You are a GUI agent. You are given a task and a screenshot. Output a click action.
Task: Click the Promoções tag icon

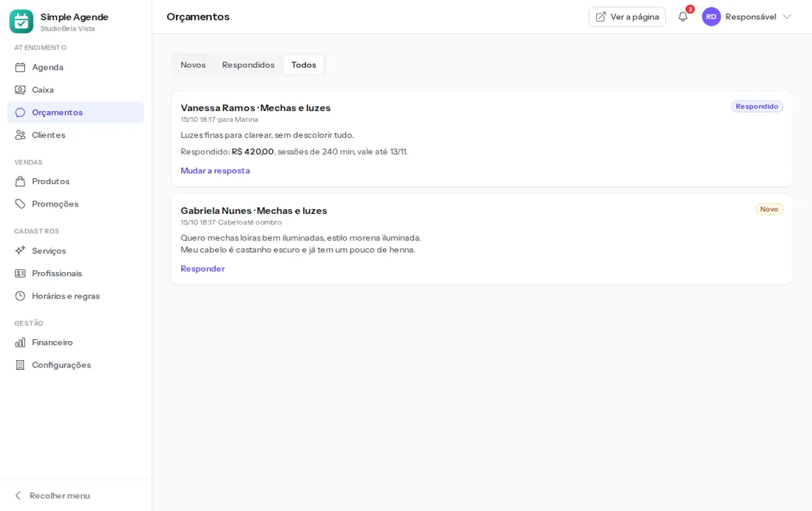point(20,204)
